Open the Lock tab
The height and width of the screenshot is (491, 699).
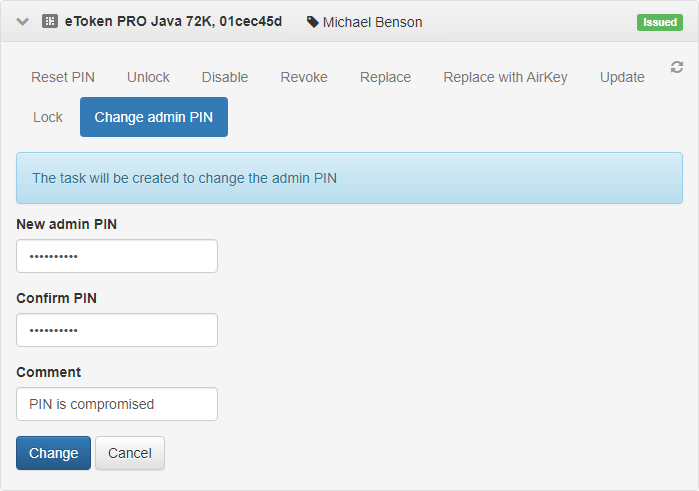point(48,117)
